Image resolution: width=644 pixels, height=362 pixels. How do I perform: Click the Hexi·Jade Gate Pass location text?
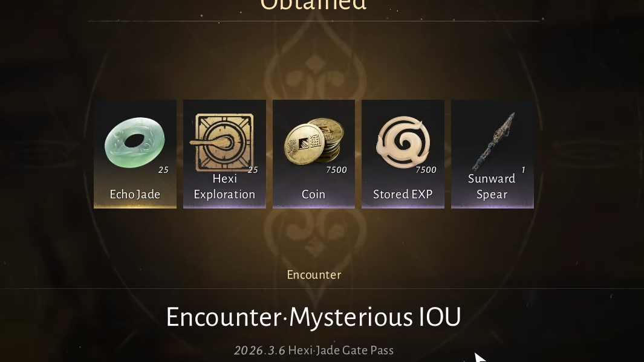point(341,350)
